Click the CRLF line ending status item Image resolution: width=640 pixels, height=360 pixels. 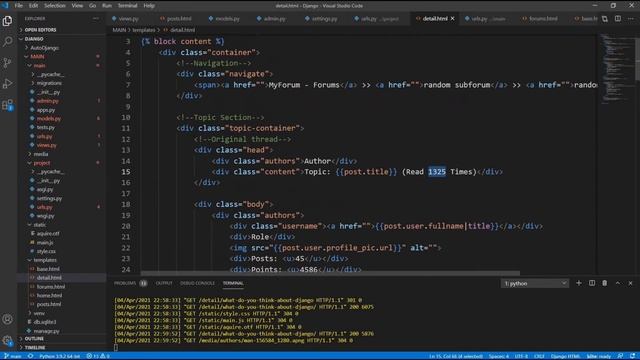(539, 356)
